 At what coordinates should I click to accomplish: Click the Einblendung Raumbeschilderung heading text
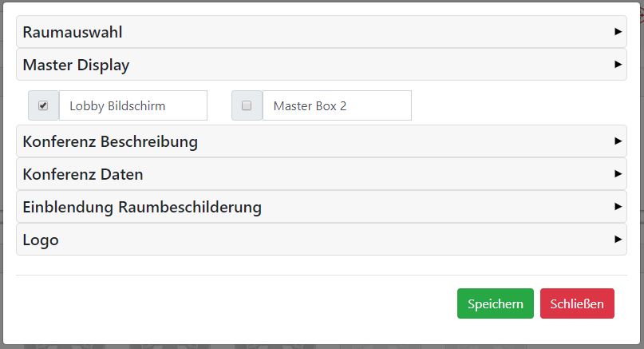pos(142,207)
